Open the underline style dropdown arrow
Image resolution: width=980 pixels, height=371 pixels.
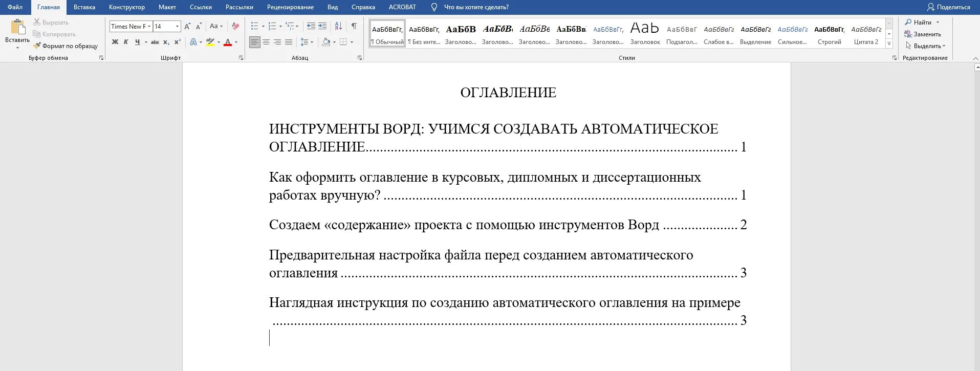(x=146, y=42)
